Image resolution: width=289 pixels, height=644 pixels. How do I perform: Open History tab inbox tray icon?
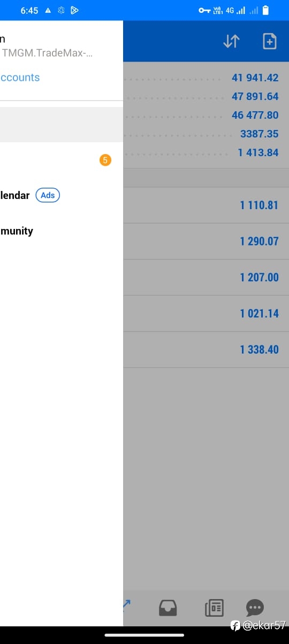(x=168, y=608)
